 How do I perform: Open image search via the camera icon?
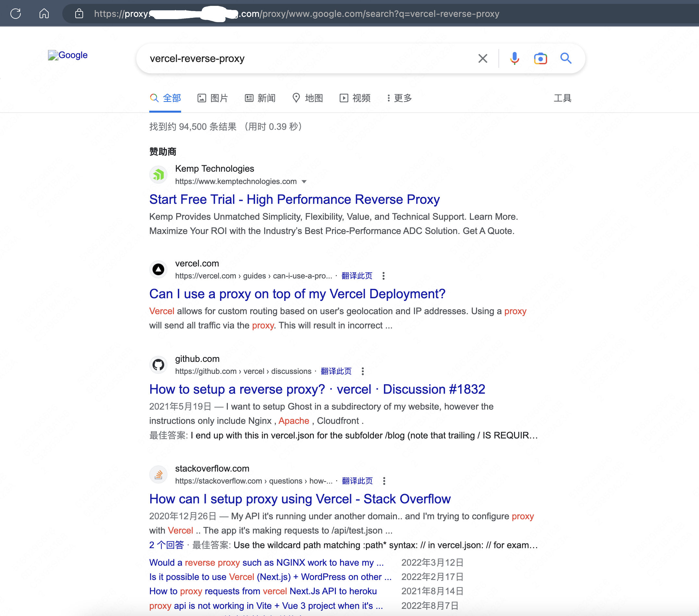click(x=540, y=58)
